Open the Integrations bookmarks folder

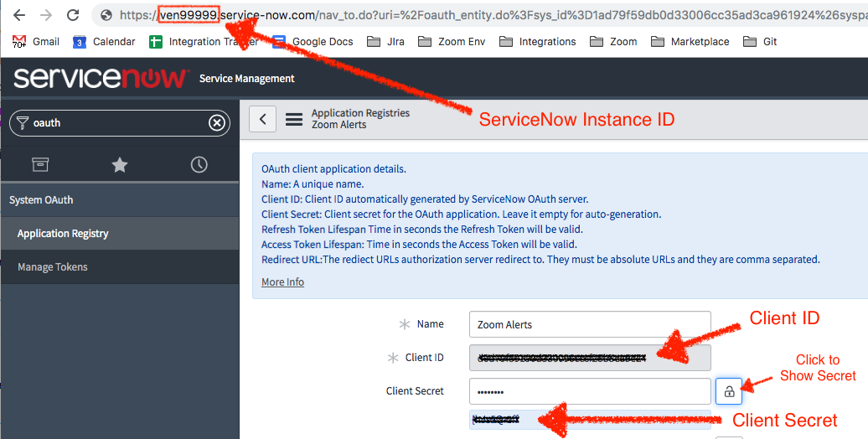(x=538, y=42)
